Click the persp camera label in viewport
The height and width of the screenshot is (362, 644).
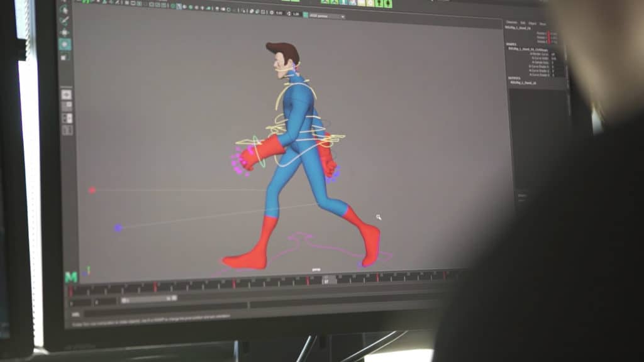[x=316, y=270]
